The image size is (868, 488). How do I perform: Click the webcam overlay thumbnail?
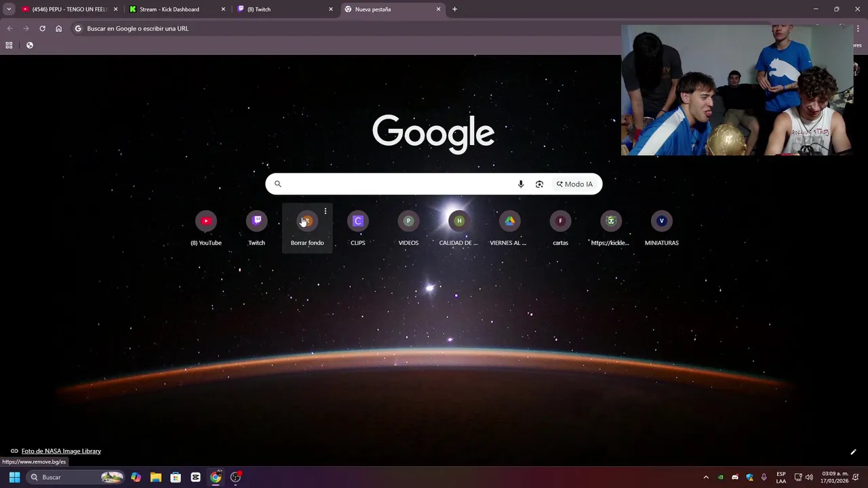pyautogui.click(x=737, y=90)
